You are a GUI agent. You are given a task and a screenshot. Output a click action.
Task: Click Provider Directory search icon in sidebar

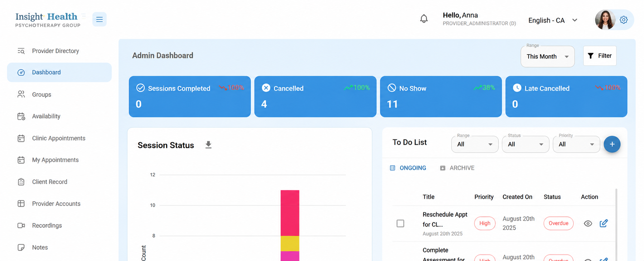click(21, 51)
